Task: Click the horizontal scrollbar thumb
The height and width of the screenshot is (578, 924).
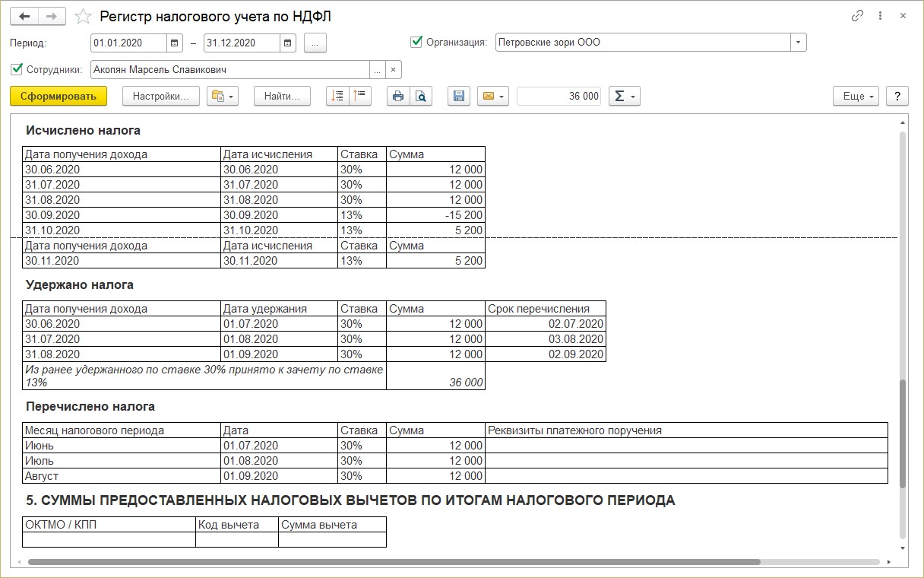Action: pyautogui.click(x=394, y=562)
